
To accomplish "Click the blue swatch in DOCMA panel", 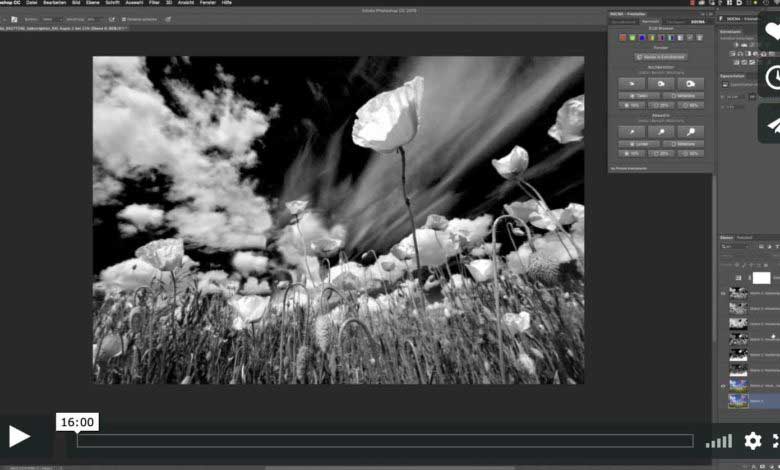I will 642,38.
